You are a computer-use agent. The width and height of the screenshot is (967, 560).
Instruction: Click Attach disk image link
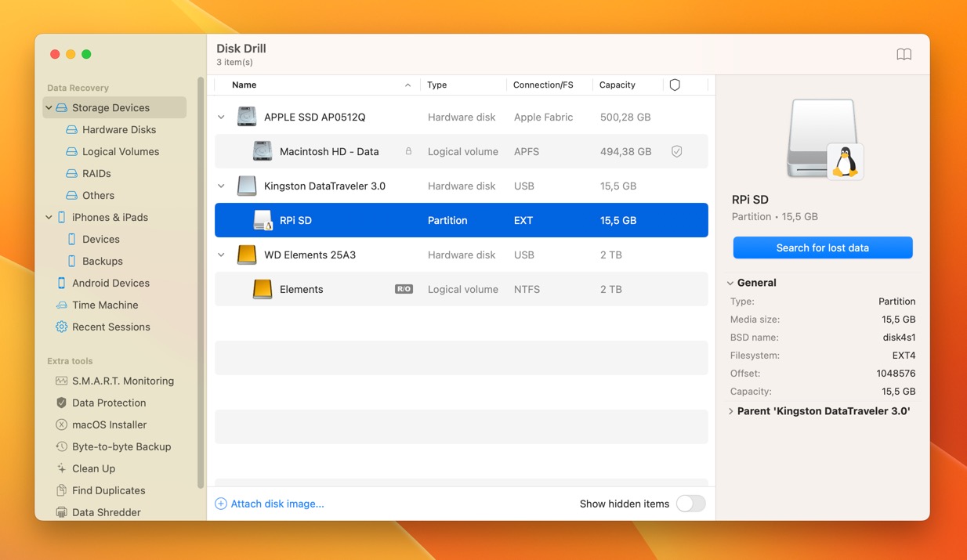point(270,504)
